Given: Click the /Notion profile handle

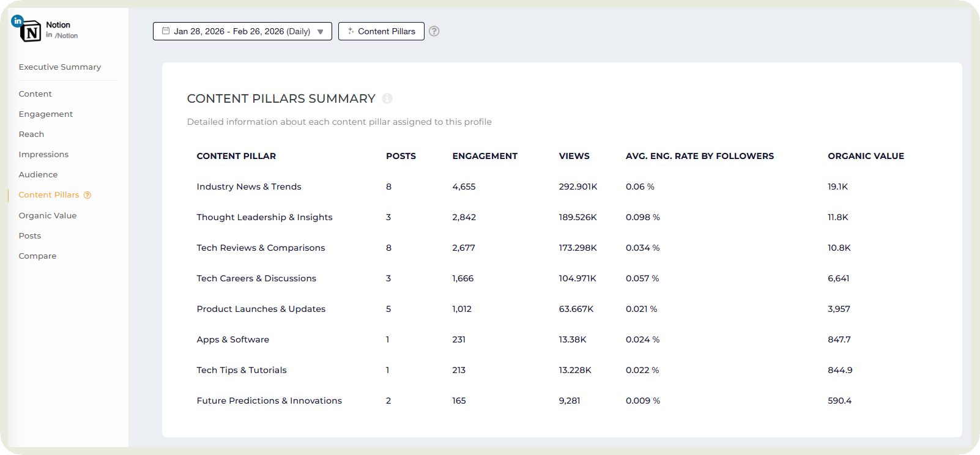Looking at the screenshot, I should [x=66, y=35].
